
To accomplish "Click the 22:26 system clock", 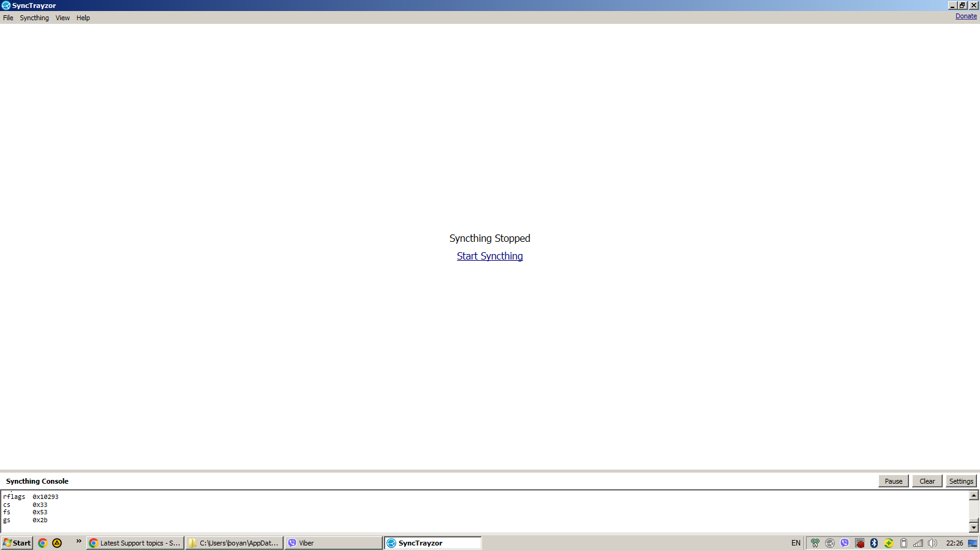I will [x=954, y=543].
